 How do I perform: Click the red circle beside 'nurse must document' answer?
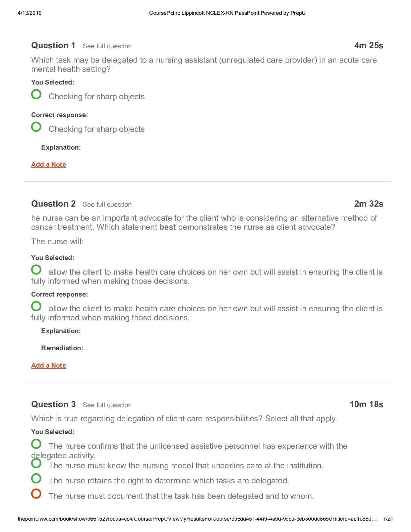[x=36, y=494]
